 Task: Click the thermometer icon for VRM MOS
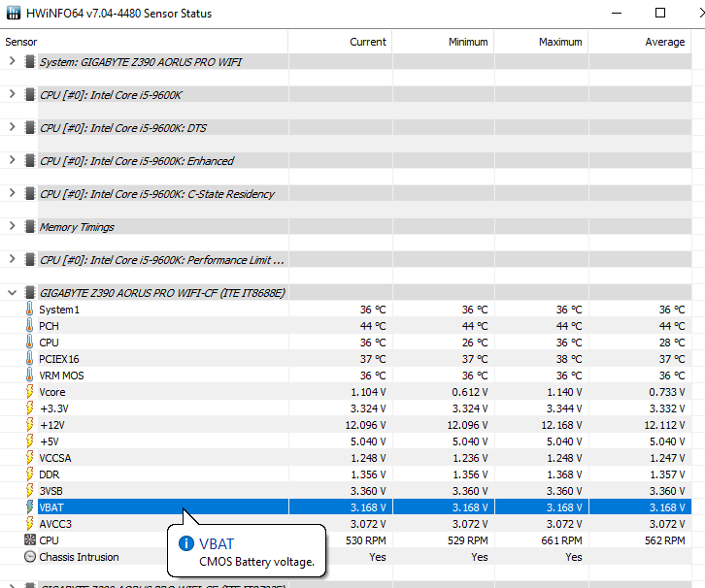coord(30,376)
